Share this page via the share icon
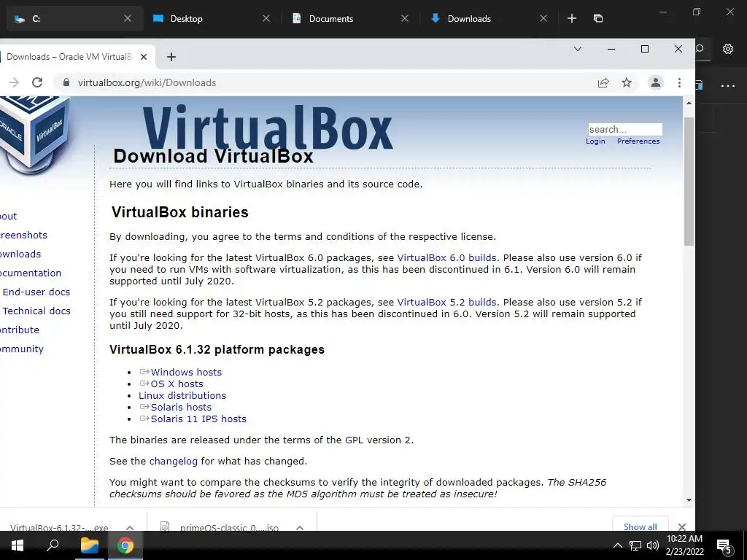 coord(603,82)
